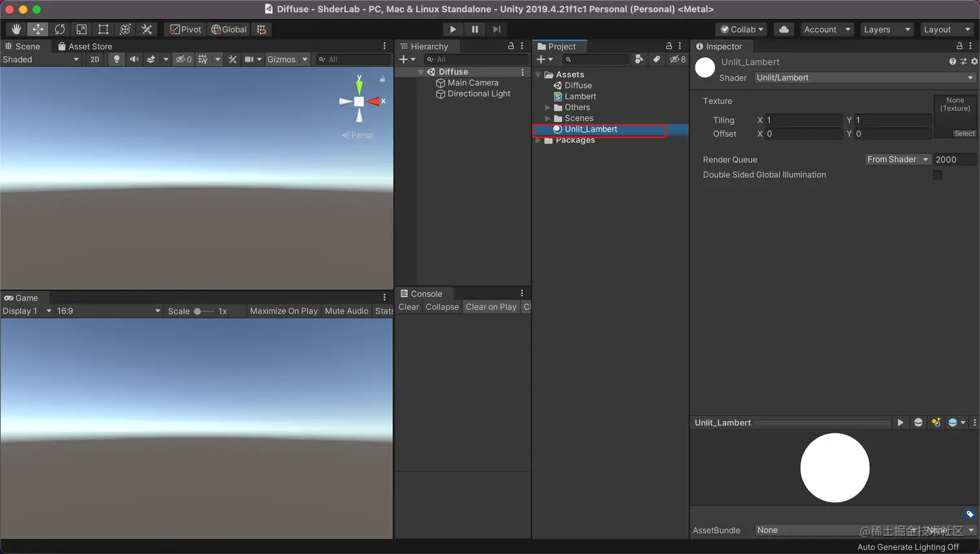Clear the Console log
980x554 pixels.
click(408, 307)
